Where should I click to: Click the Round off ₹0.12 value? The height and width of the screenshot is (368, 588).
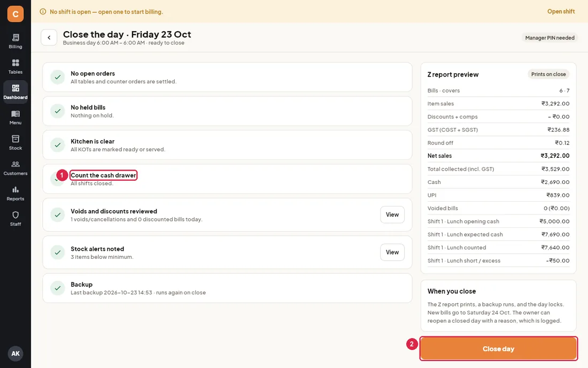click(562, 143)
